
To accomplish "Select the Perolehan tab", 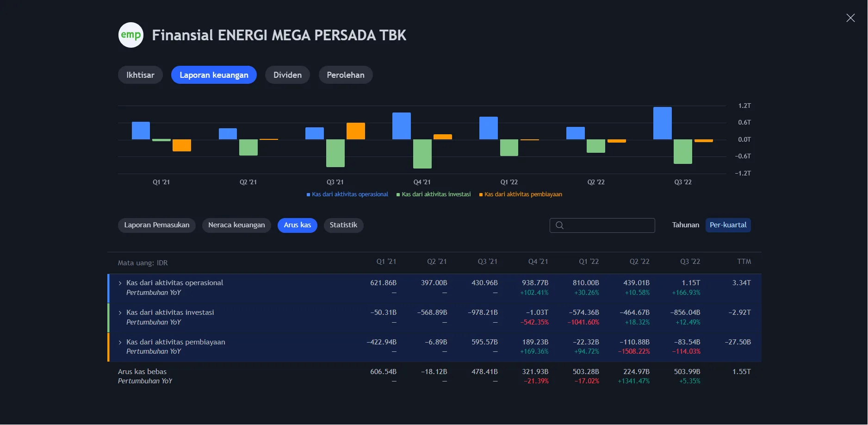I will click(346, 75).
